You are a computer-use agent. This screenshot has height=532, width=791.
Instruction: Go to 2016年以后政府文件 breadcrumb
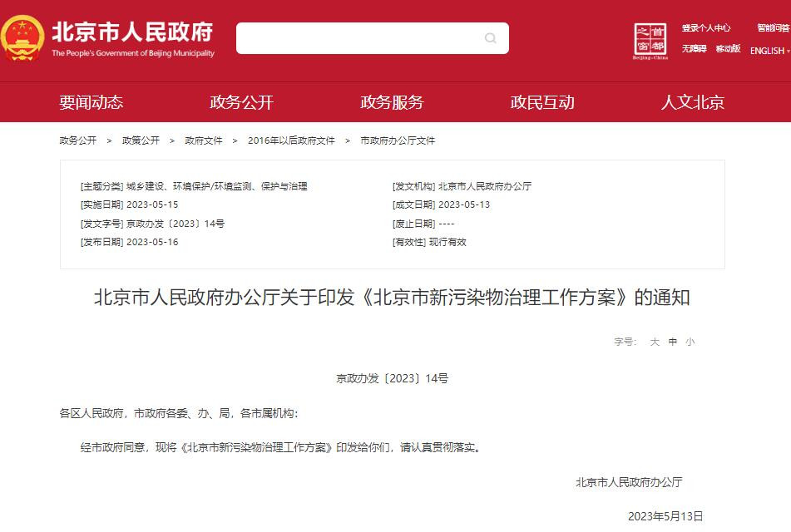[291, 140]
